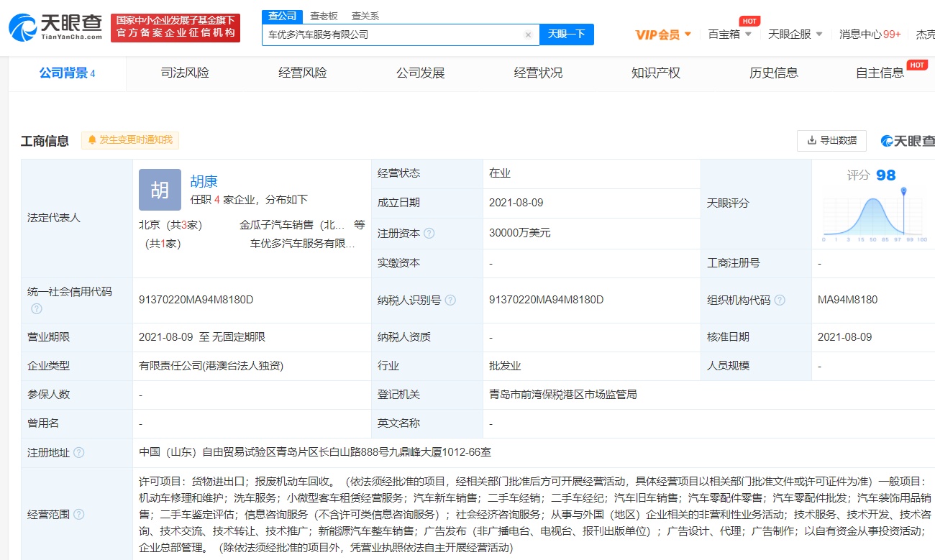Image resolution: width=935 pixels, height=560 pixels.
Task: Click the 胡 avatar tile
Action: [160, 190]
